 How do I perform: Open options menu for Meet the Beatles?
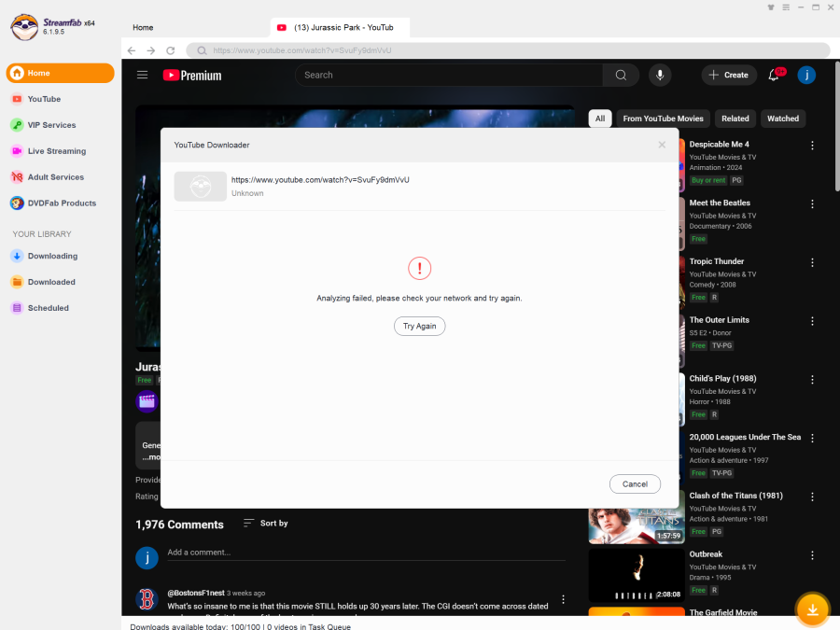(x=812, y=203)
